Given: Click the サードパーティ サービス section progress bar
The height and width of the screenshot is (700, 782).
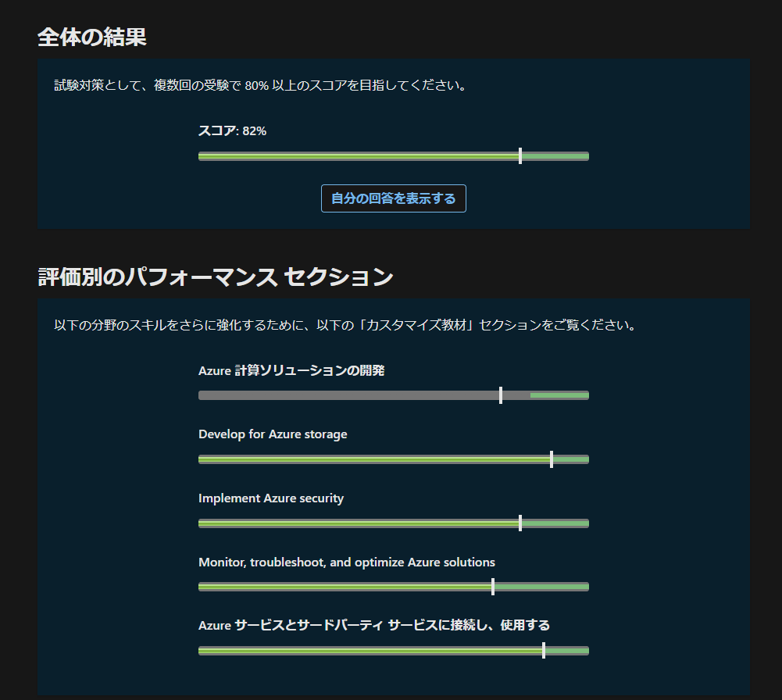Looking at the screenshot, I should (x=394, y=651).
